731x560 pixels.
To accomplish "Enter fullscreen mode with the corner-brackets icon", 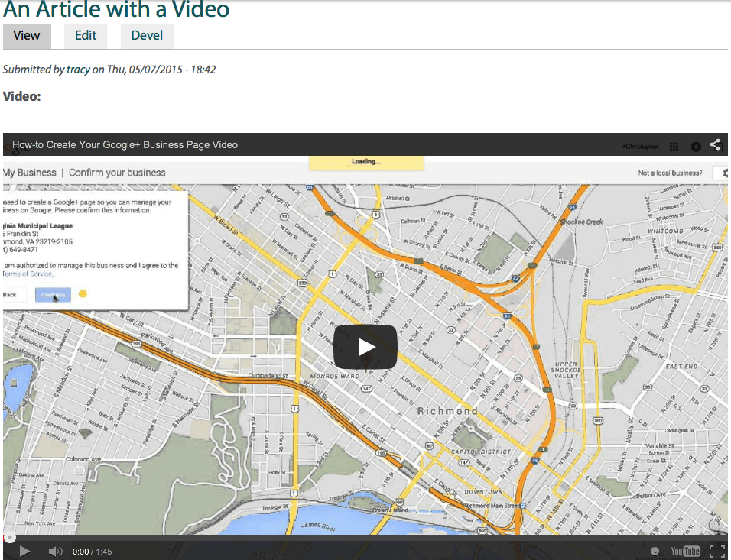I will pos(716,552).
